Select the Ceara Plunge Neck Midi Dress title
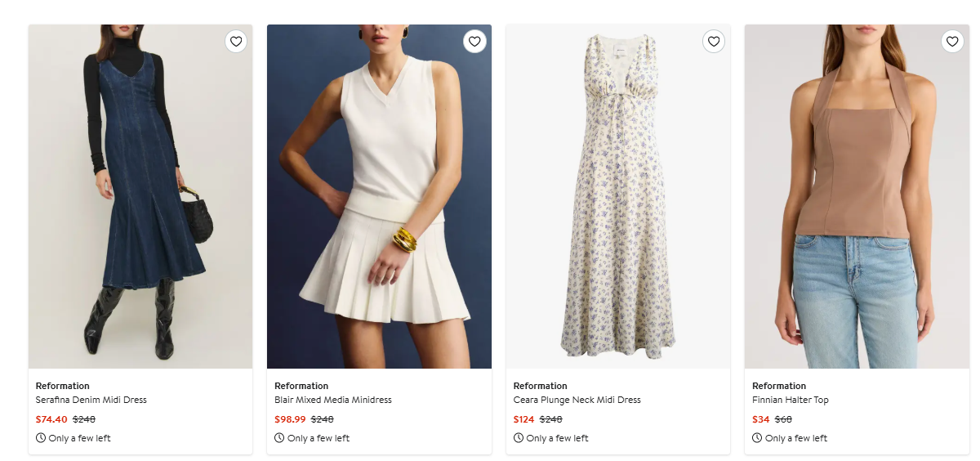 point(577,401)
